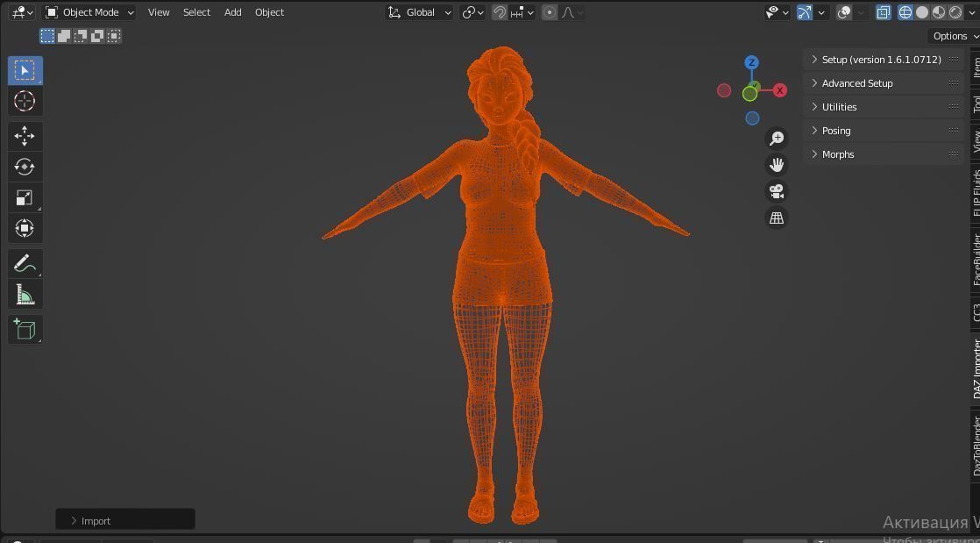980x543 pixels.
Task: Select the Add Cube tool
Action: 25,329
